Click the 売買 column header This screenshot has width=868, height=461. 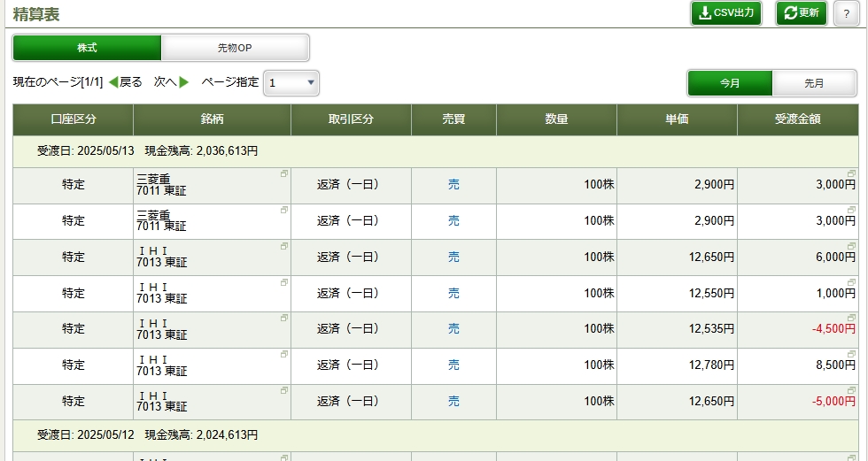(x=453, y=119)
